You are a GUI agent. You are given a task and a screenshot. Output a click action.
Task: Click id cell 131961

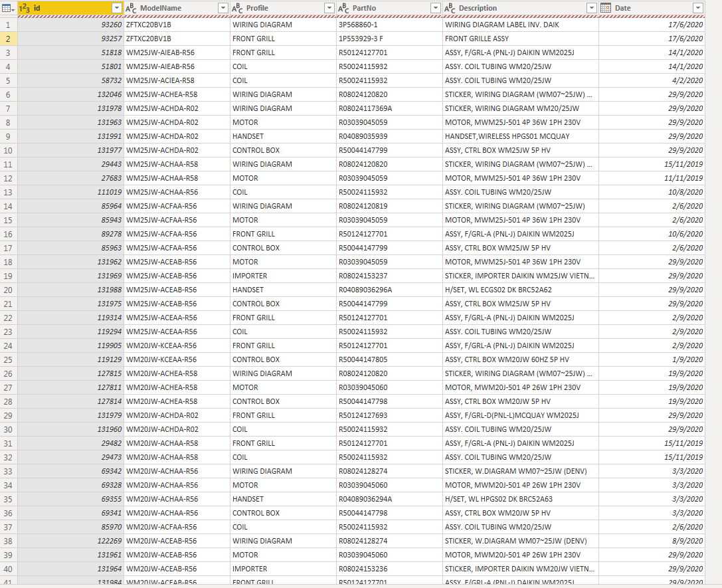70,555
